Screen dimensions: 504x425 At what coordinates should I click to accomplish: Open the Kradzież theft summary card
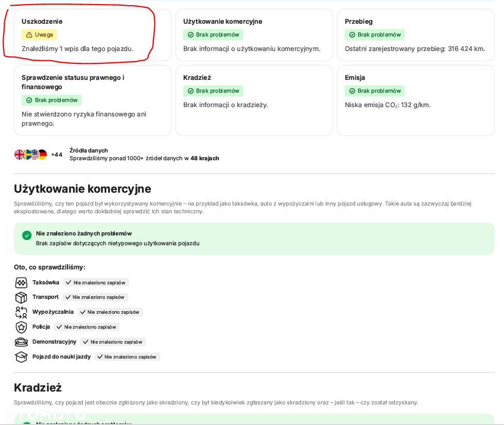pos(254,100)
